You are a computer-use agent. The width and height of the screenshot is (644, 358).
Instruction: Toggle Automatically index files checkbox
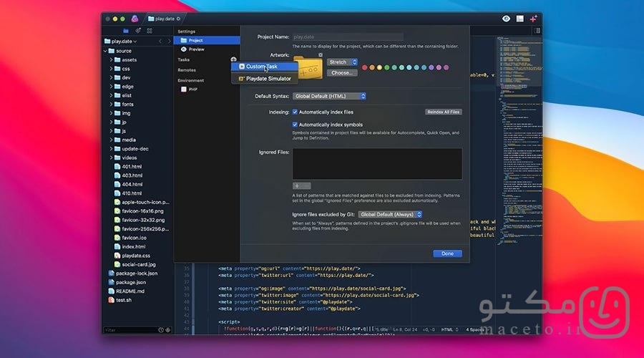(x=295, y=112)
